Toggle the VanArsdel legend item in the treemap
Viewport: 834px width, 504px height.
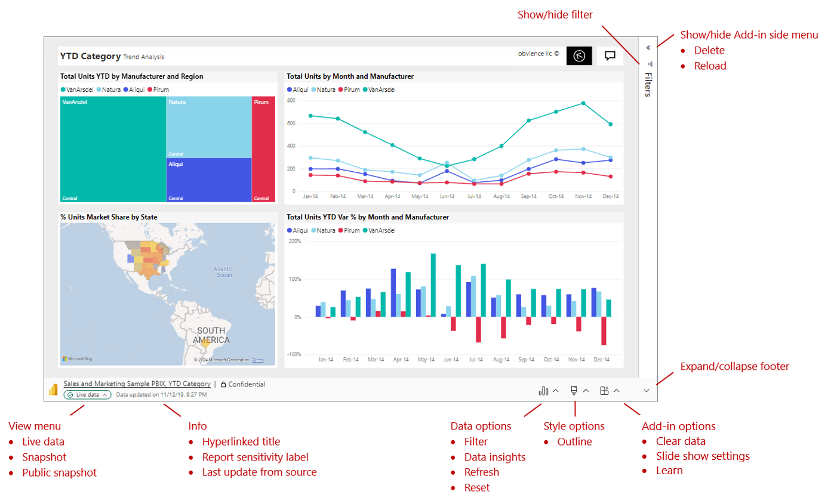(77, 89)
